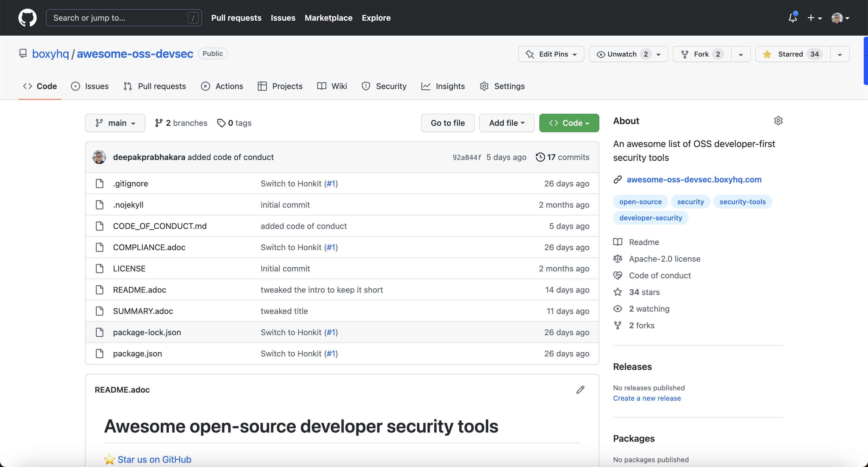
Task: Click the 2 branches icon
Action: coord(158,123)
